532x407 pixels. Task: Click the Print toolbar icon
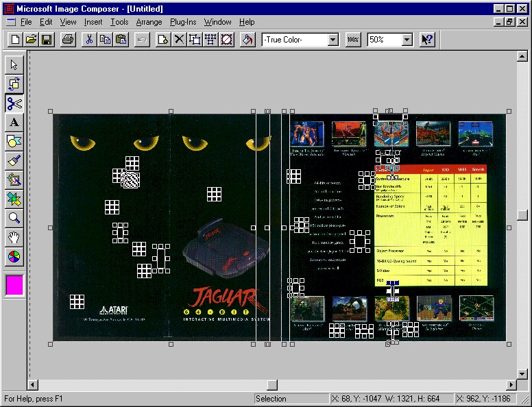(x=67, y=40)
